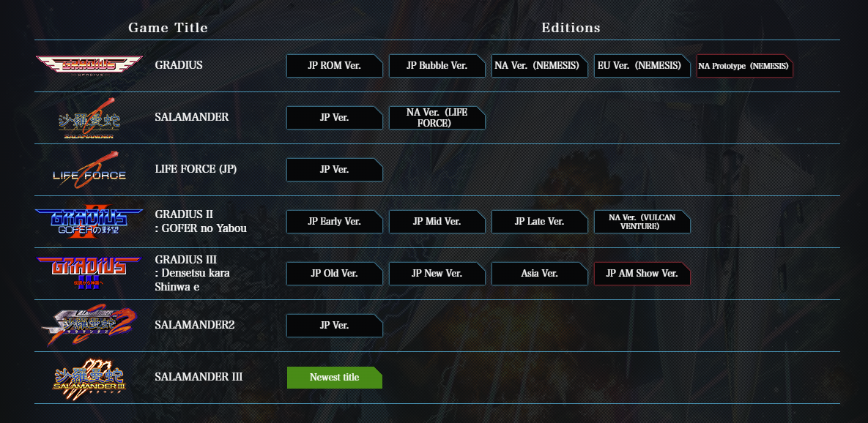Click the LIFE FORCE logo image

pos(89,170)
